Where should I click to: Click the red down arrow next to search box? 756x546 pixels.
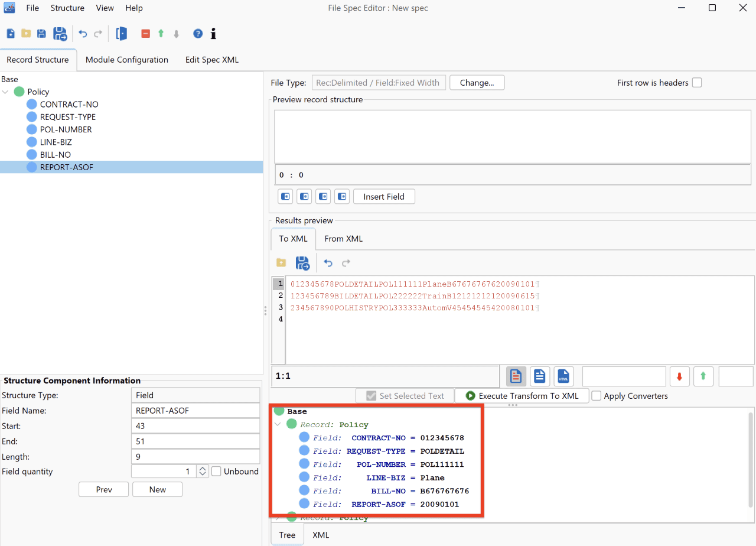point(680,376)
